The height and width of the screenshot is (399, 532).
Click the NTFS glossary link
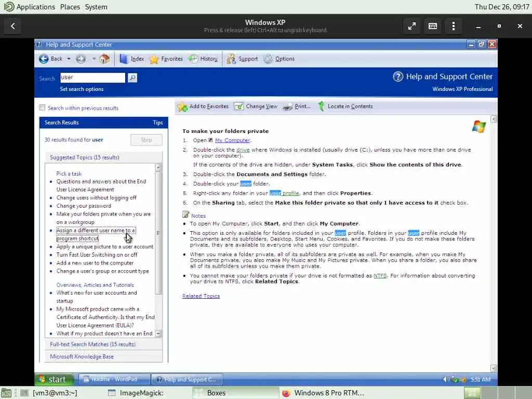pyautogui.click(x=380, y=275)
